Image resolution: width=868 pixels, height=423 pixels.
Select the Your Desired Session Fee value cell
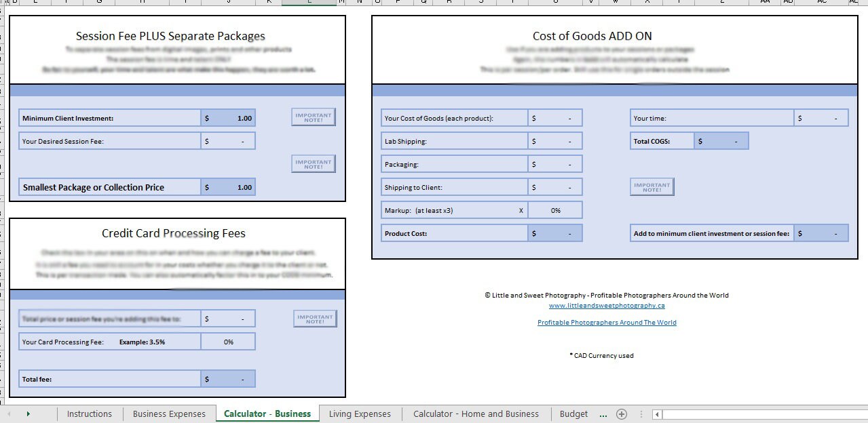(228, 140)
